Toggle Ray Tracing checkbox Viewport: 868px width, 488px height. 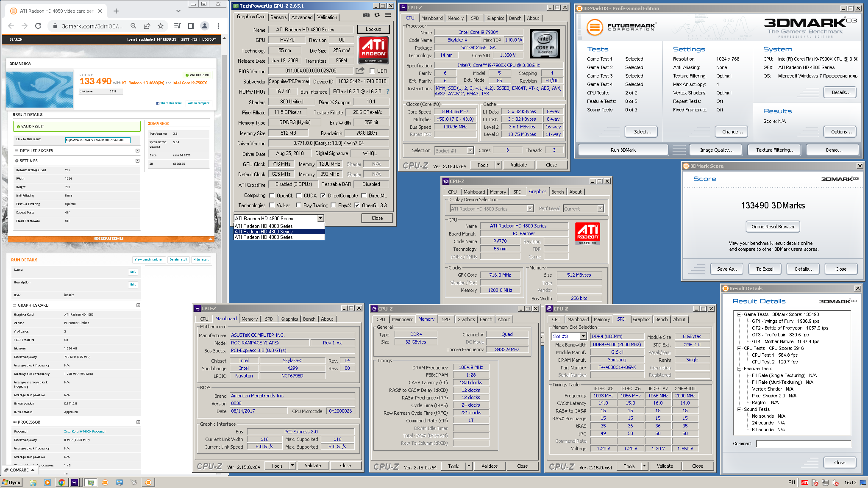(299, 205)
